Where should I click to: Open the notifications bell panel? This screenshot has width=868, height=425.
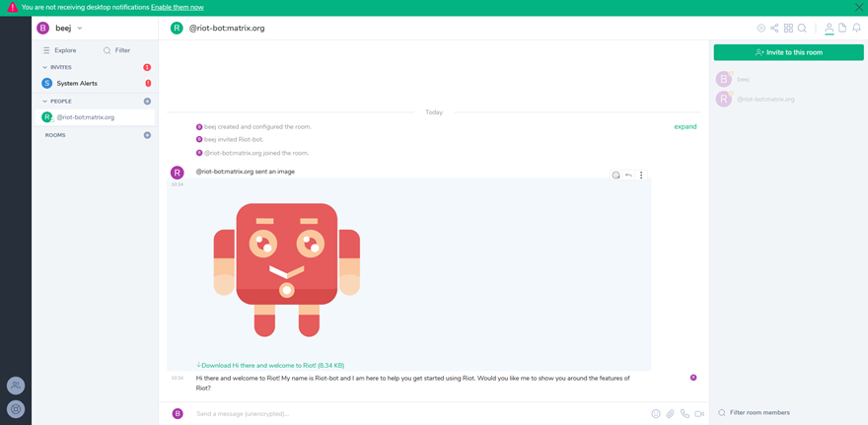[856, 29]
